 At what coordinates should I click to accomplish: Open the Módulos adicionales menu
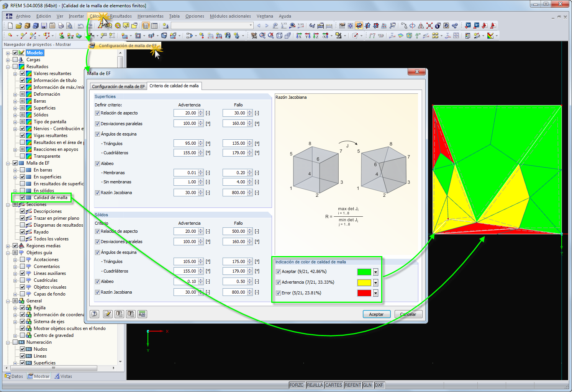(230, 16)
